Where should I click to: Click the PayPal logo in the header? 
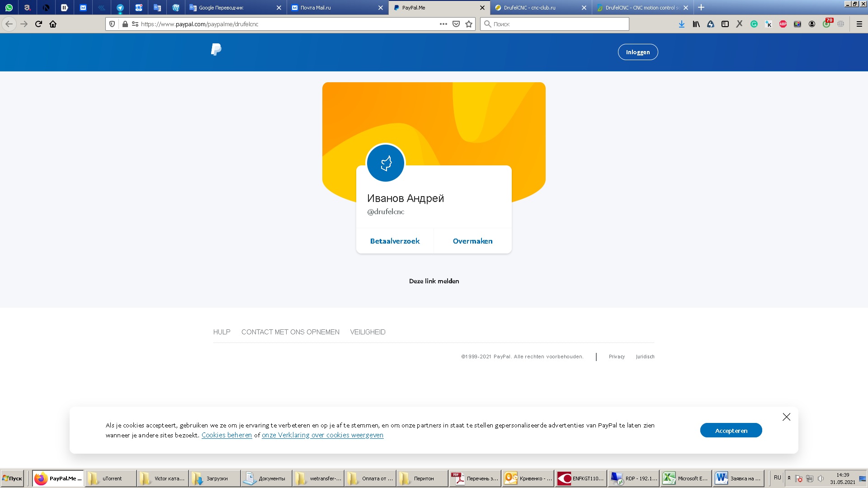216,50
